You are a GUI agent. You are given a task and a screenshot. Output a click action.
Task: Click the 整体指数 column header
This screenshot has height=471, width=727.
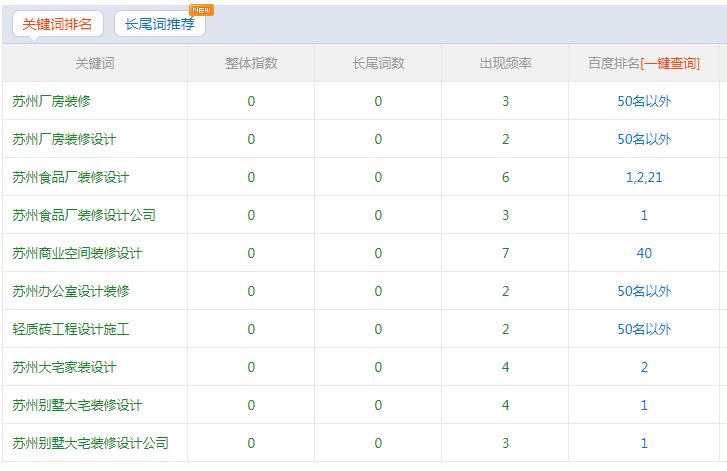point(251,63)
